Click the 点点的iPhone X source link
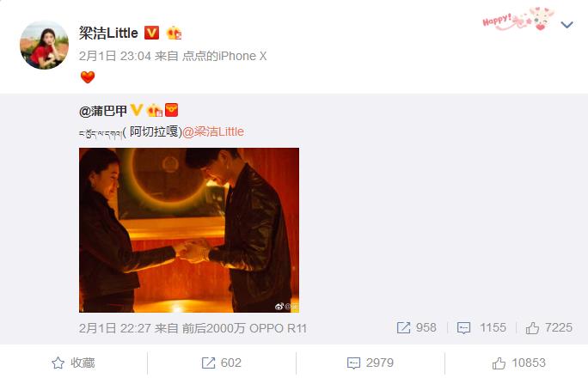 pos(224,56)
